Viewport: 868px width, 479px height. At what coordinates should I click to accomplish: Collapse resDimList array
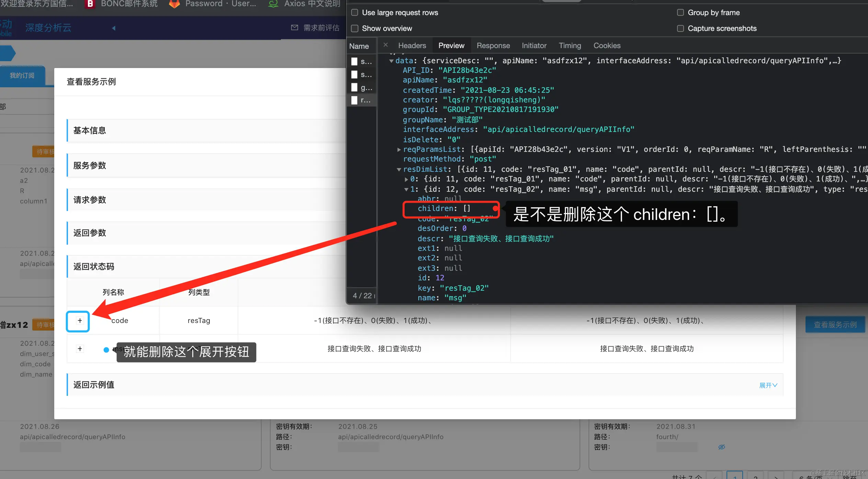[x=399, y=169]
